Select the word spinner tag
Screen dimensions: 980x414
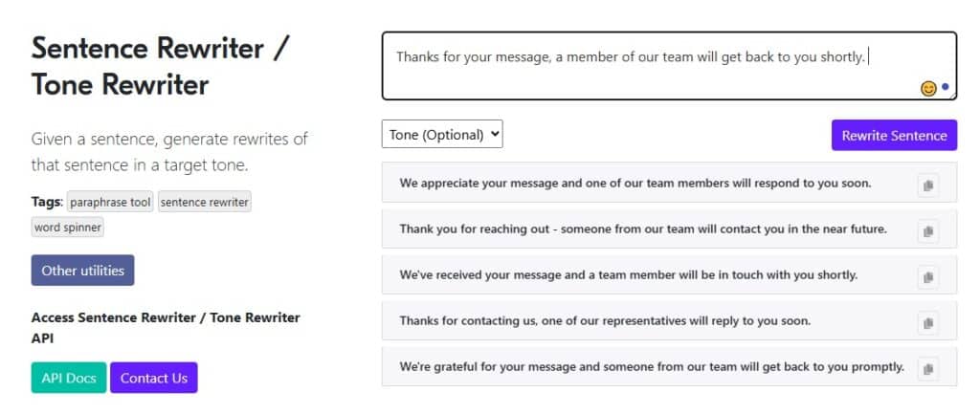click(68, 227)
